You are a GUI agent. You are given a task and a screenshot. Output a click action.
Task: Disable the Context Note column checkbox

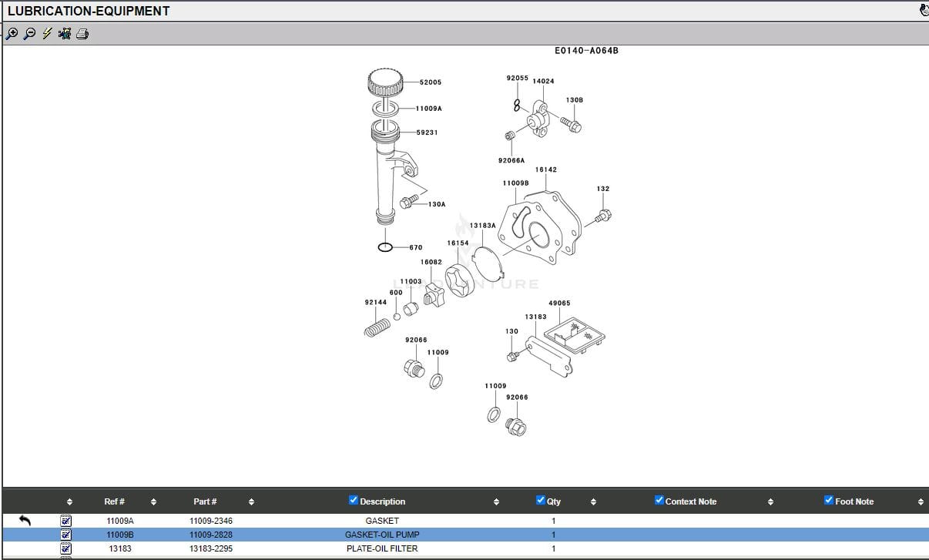[x=659, y=501]
